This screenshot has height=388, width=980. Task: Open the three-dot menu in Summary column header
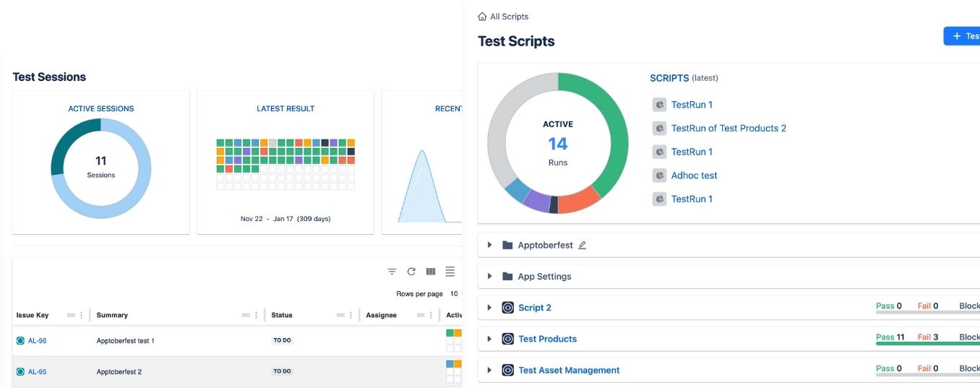click(257, 315)
